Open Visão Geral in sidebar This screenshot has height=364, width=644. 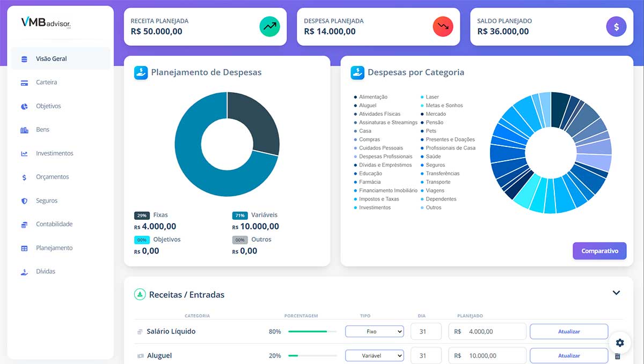[x=61, y=59]
